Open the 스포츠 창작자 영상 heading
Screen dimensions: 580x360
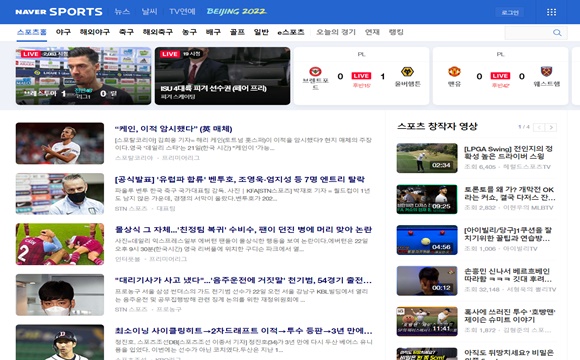click(x=437, y=127)
